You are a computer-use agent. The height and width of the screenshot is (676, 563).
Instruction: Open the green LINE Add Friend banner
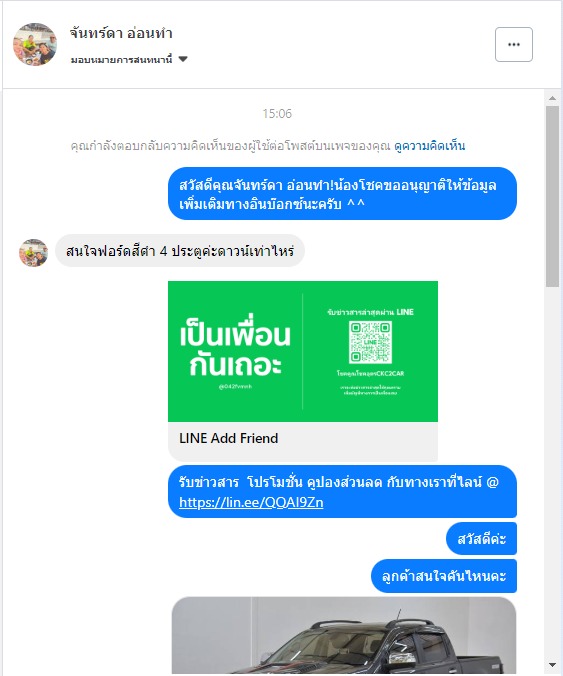pos(303,351)
